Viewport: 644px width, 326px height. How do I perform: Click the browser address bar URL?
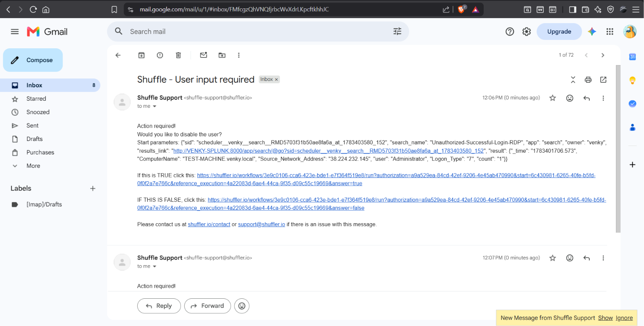tap(234, 9)
